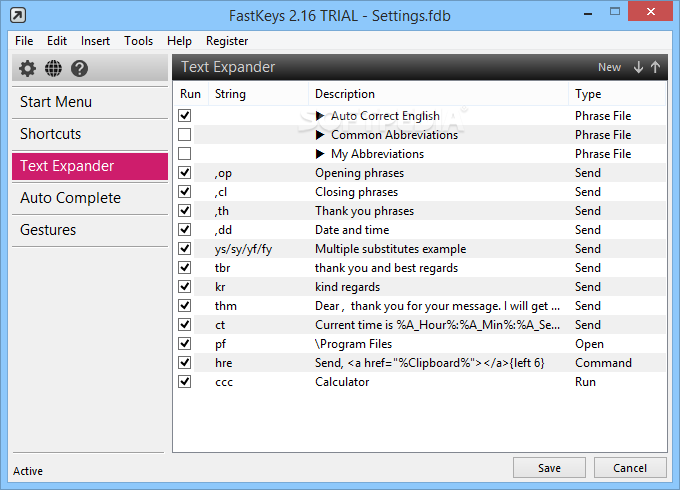Minimize the FastKeys window
Image resolution: width=680 pixels, height=490 pixels.
click(588, 14)
